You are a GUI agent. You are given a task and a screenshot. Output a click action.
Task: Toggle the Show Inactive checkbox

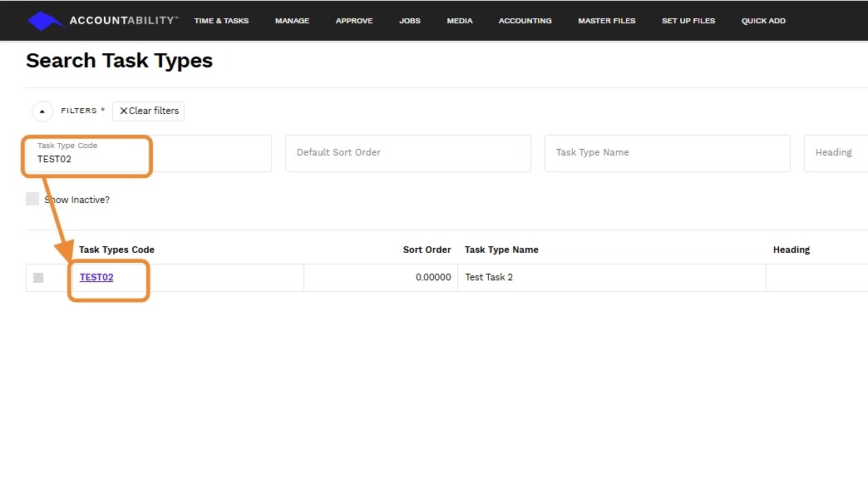(x=32, y=200)
